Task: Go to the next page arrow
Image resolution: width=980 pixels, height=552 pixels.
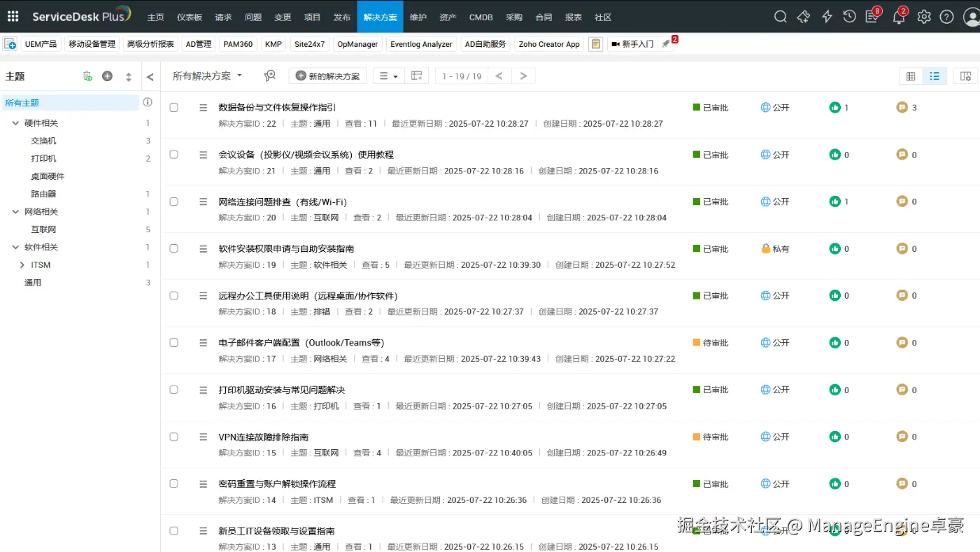Action: tap(523, 76)
